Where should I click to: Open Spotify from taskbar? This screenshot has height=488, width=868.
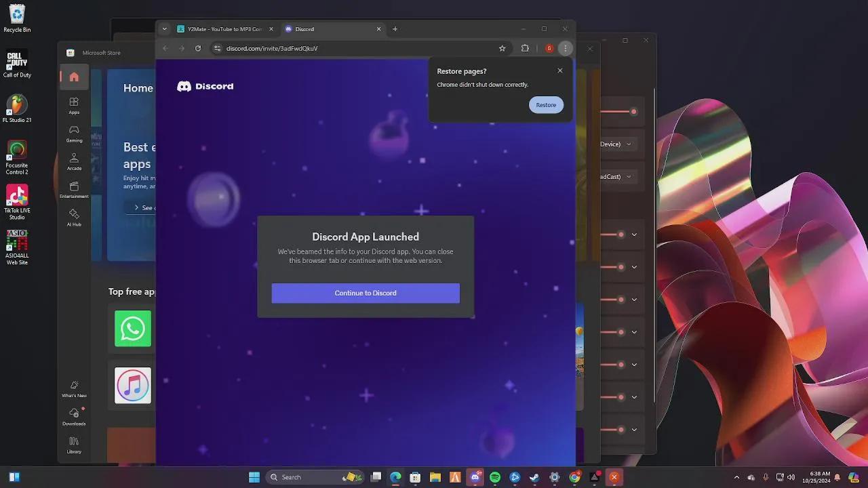(x=495, y=477)
